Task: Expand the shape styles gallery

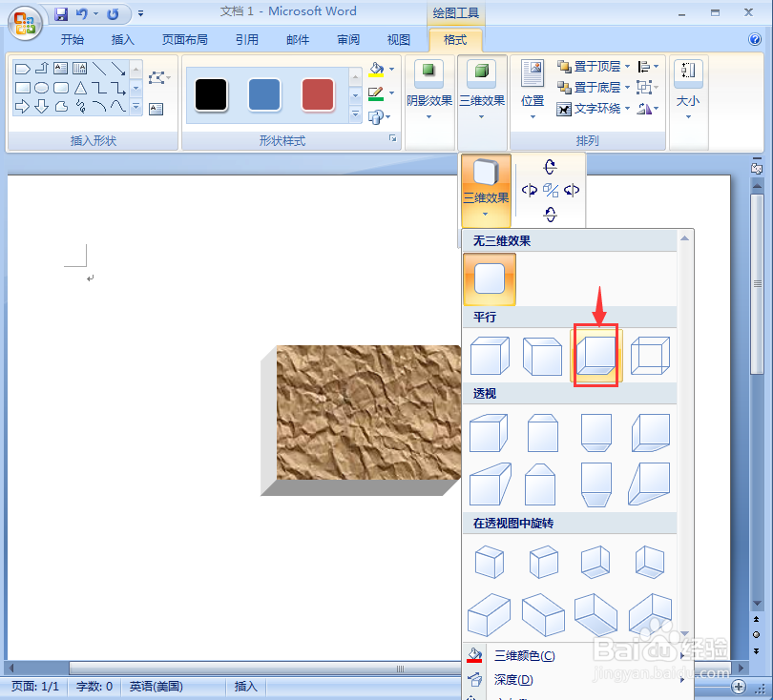Action: [355, 114]
